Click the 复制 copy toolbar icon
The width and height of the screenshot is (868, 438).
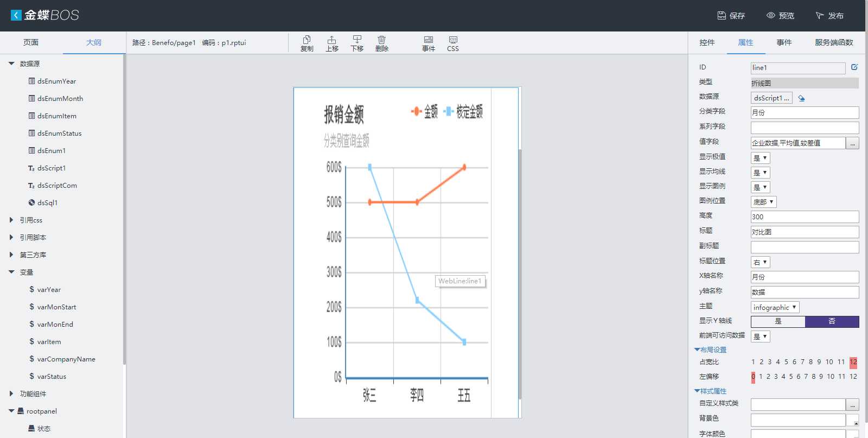307,43
